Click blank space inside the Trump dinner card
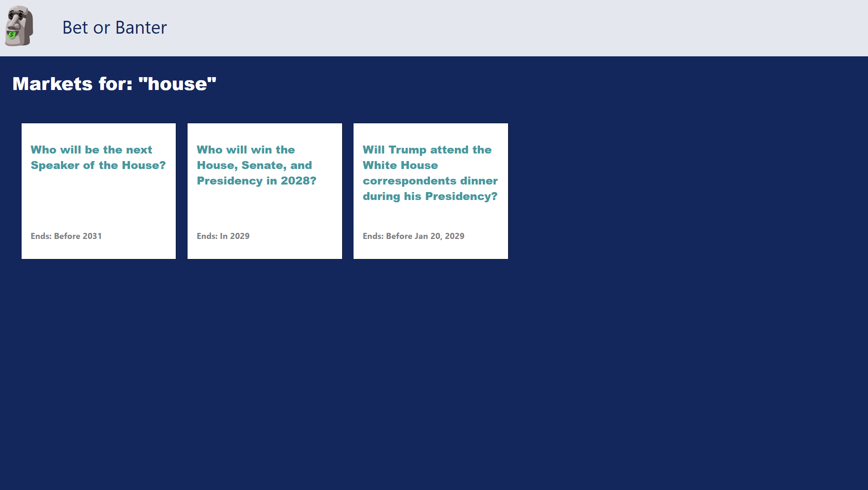868x490 pixels. coord(431,217)
